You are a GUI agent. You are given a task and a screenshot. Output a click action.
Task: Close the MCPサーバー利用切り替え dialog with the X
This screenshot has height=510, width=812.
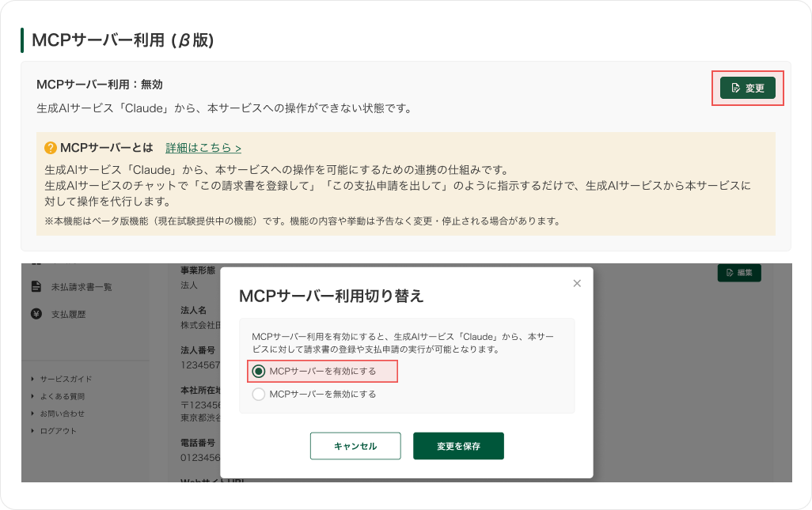click(x=577, y=283)
